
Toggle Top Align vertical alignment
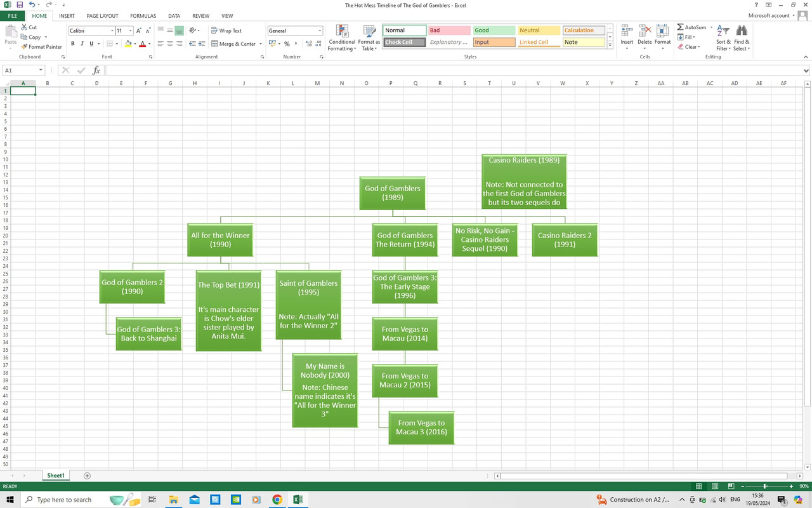[x=160, y=30]
